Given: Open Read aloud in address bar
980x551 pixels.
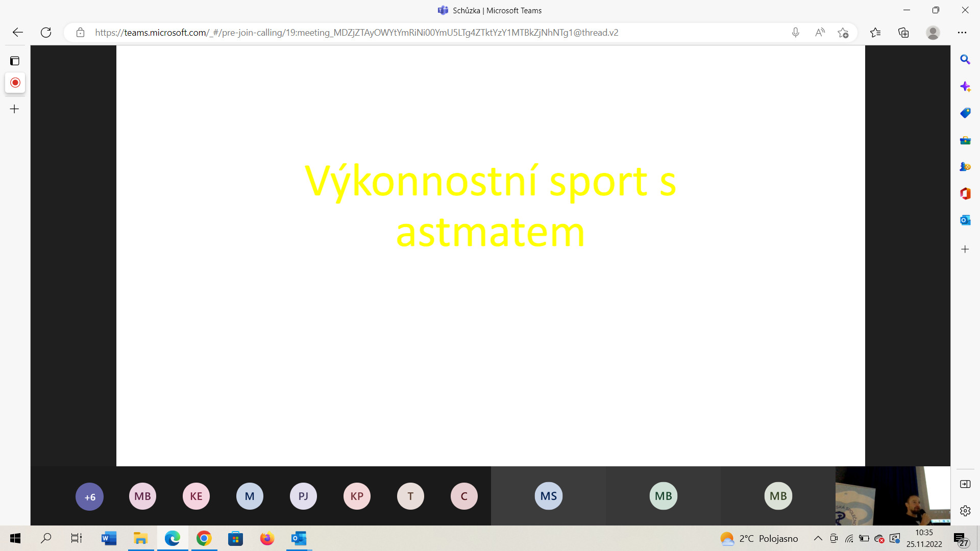Looking at the screenshot, I should pos(820,33).
